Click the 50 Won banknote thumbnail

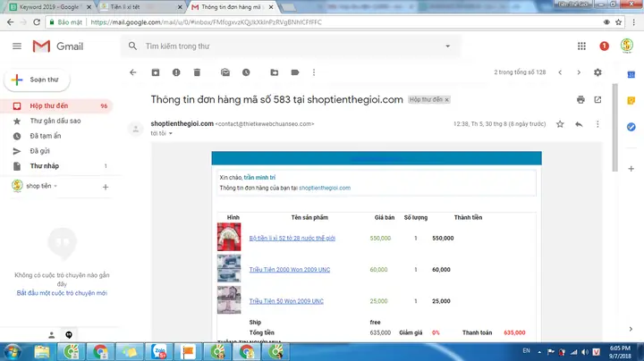[229, 300]
